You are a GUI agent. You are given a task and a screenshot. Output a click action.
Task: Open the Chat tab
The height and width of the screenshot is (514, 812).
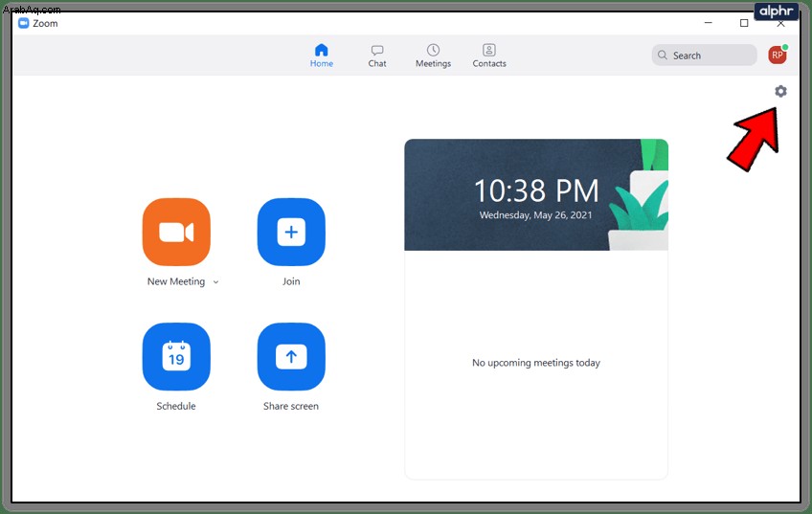pyautogui.click(x=377, y=56)
